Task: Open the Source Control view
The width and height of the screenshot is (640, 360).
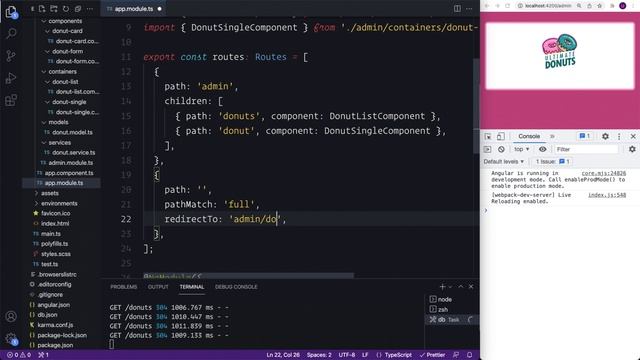Action: pos(11,56)
